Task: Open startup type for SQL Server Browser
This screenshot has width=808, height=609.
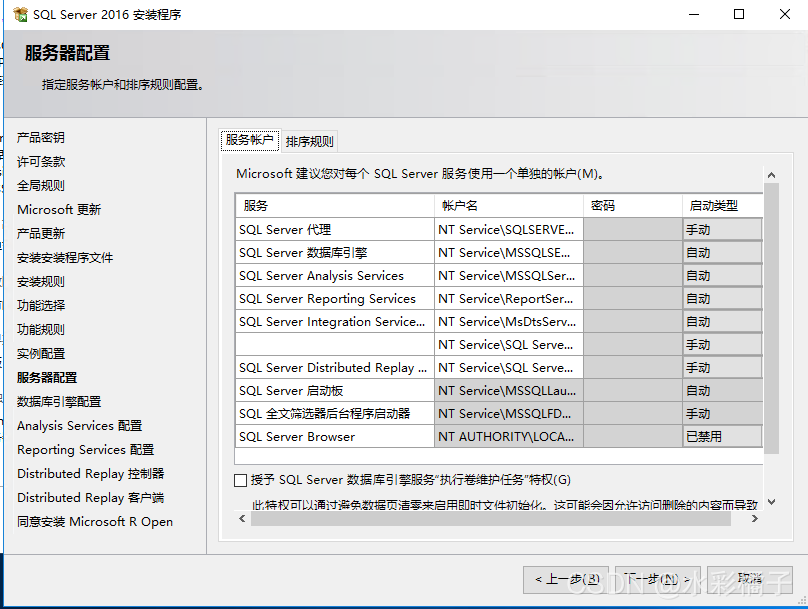Action: [x=722, y=436]
